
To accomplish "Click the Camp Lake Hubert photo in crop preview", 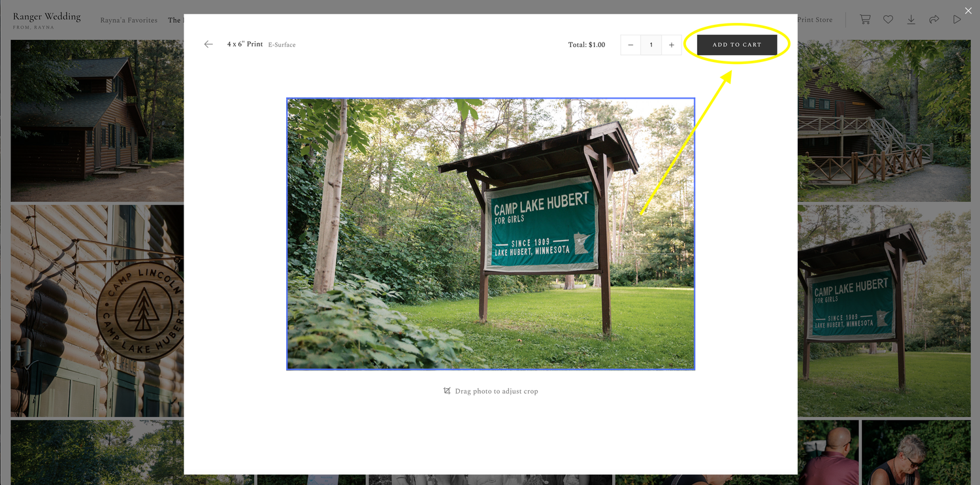I will click(x=491, y=234).
